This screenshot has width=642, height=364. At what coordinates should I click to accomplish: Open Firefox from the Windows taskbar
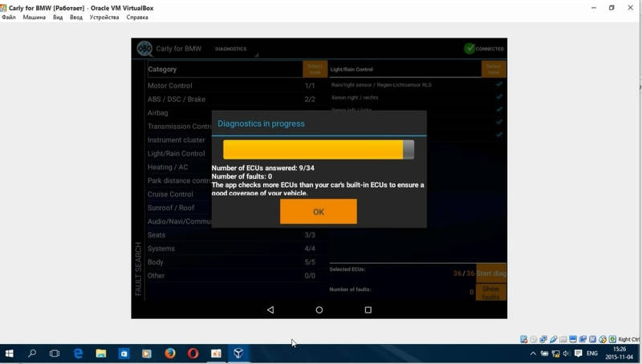click(x=170, y=353)
